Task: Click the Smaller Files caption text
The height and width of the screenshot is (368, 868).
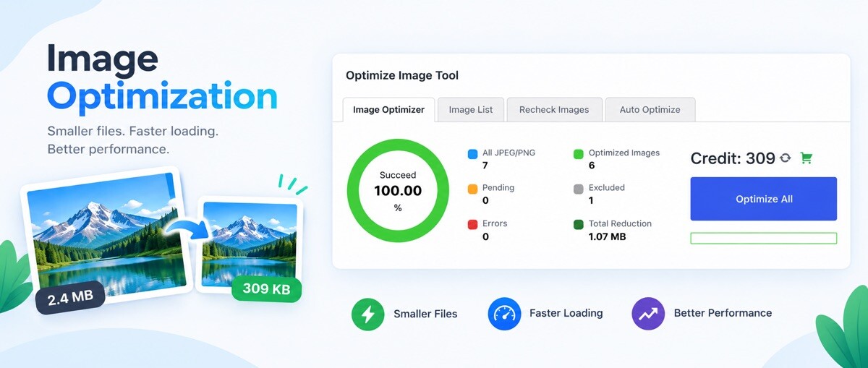Action: [x=425, y=314]
